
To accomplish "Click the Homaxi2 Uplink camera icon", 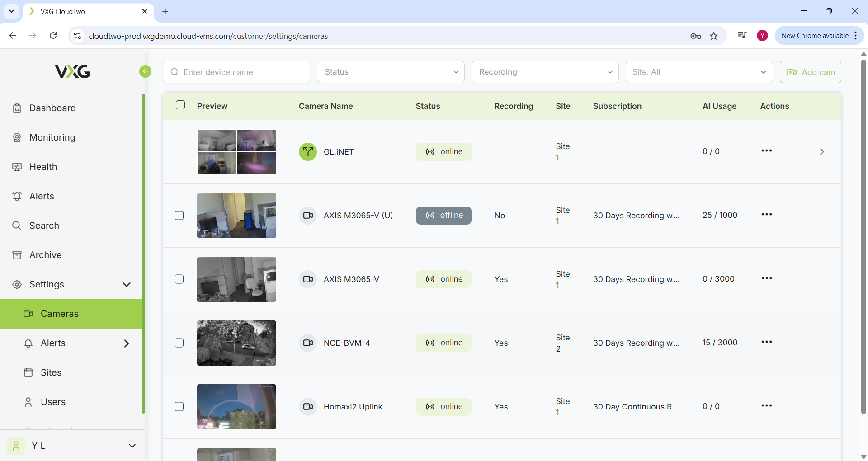I will [307, 407].
